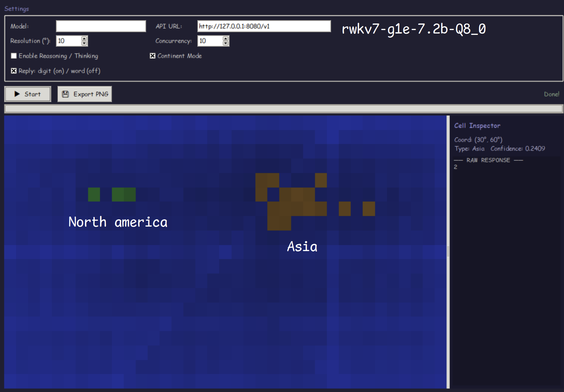This screenshot has height=392, width=564.
Task: Decrease Resolution with the down arrow
Action: pos(84,44)
